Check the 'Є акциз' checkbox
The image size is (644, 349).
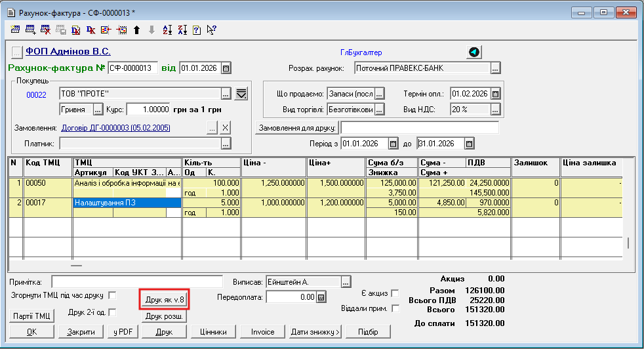[x=395, y=293]
